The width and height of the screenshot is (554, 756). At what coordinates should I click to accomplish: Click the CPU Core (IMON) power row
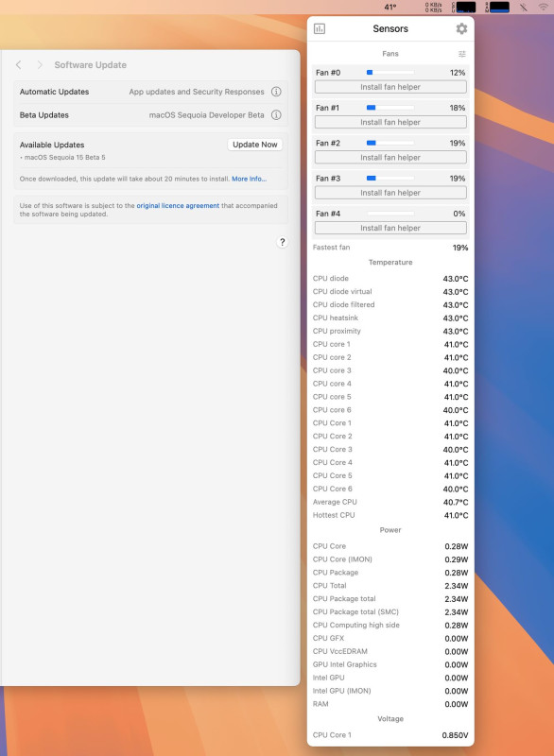coord(390,559)
